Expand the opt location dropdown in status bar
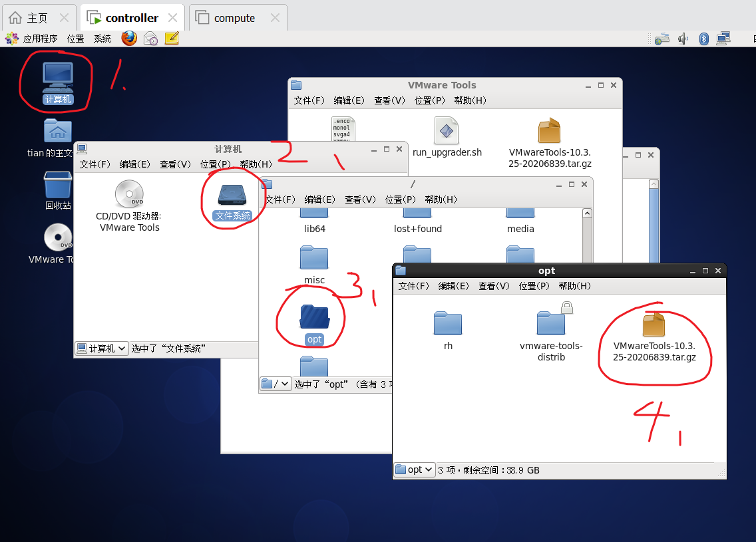 click(414, 470)
